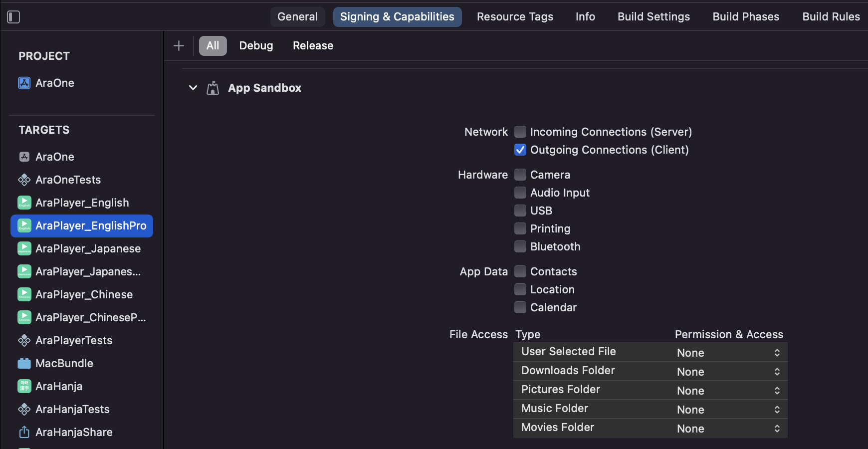
Task: Click the AraOne target app icon
Action: tap(24, 157)
